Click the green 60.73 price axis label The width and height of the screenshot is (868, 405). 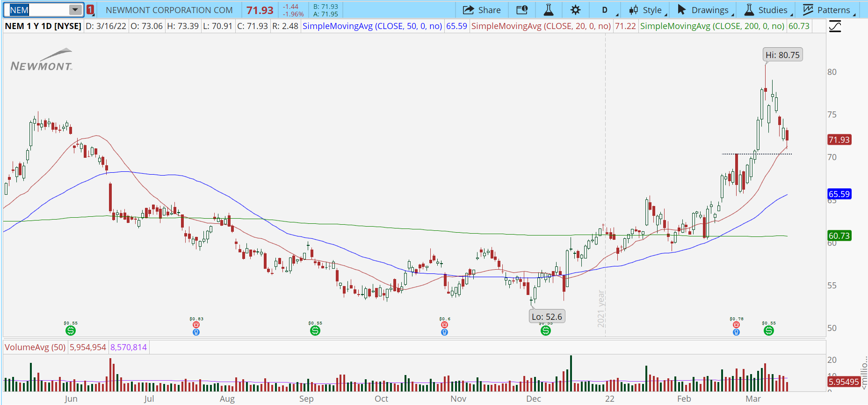click(839, 236)
